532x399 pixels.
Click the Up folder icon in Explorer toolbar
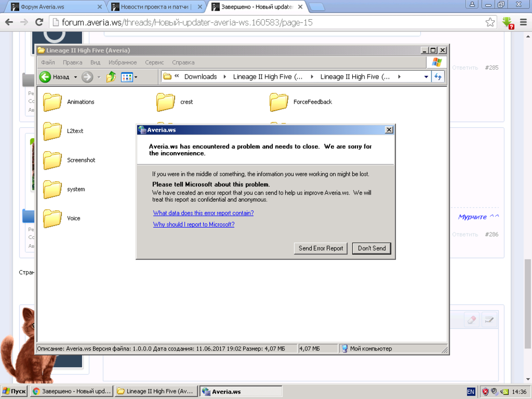111,77
